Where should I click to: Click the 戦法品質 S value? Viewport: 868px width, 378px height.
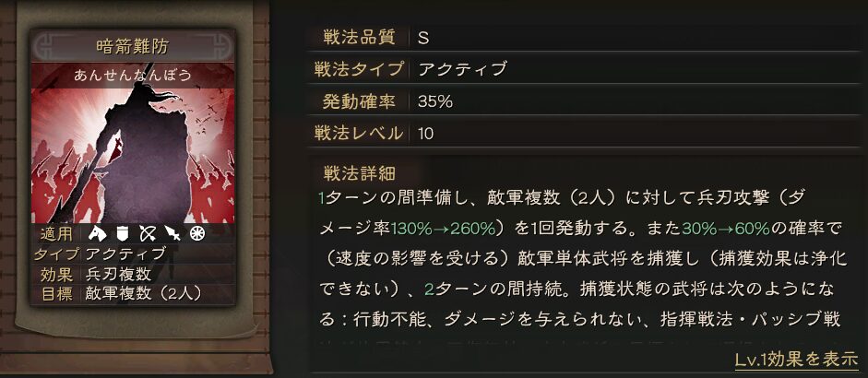click(x=423, y=38)
